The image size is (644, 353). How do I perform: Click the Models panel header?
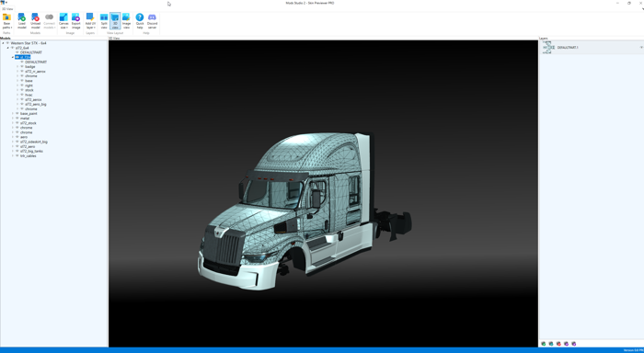(x=6, y=39)
